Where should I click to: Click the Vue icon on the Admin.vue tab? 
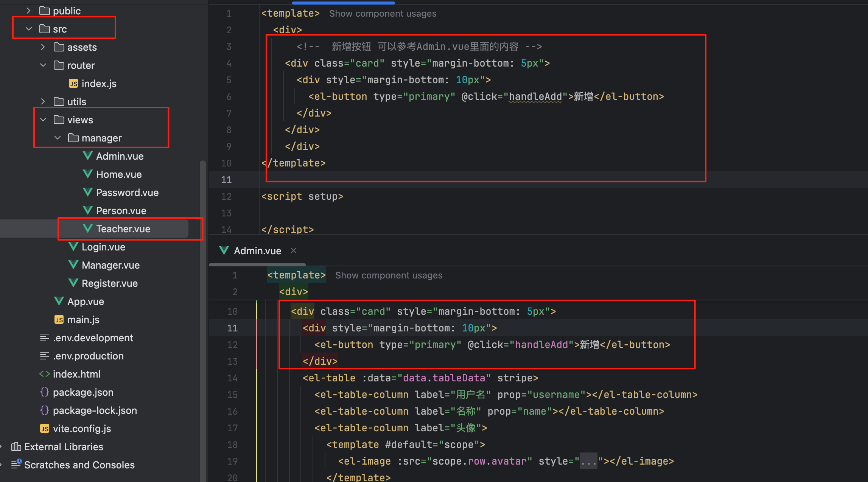224,250
